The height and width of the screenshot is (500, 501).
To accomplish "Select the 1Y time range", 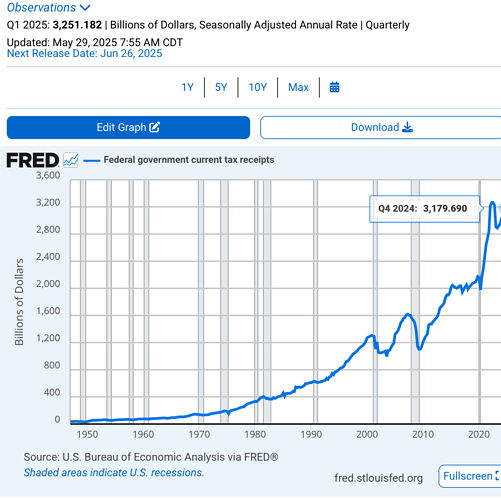I will tap(187, 87).
